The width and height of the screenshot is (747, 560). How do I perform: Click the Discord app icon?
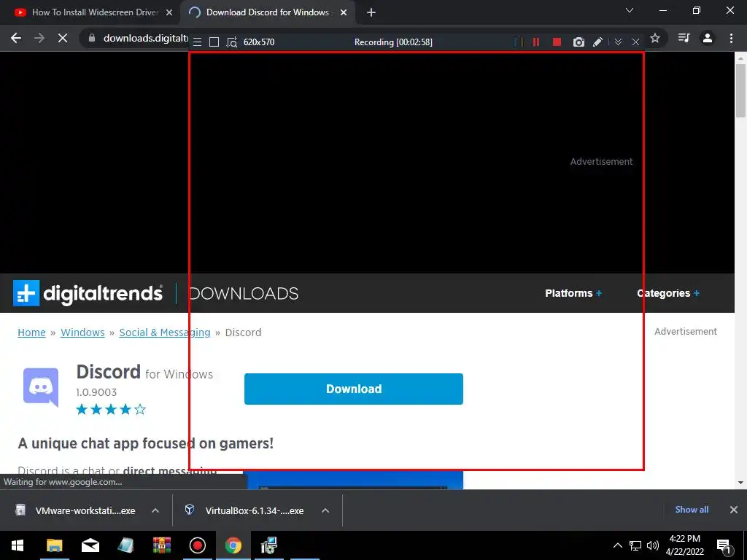click(x=41, y=387)
